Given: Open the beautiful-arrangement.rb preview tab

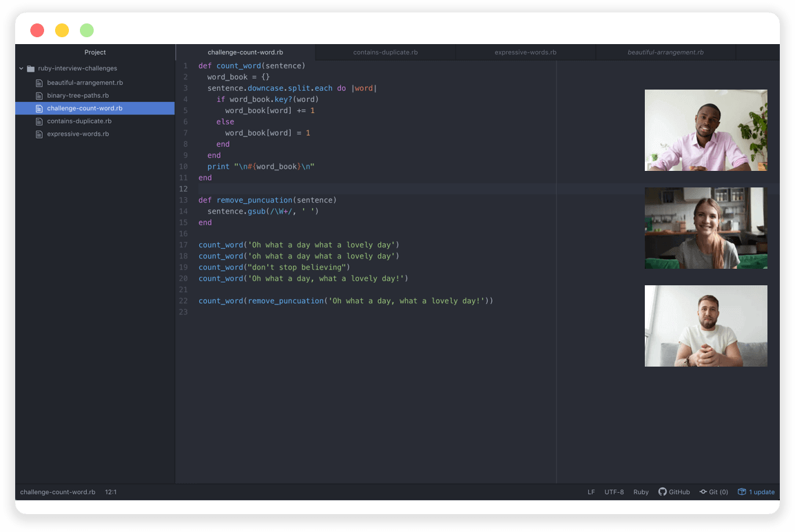Looking at the screenshot, I should click(x=665, y=52).
